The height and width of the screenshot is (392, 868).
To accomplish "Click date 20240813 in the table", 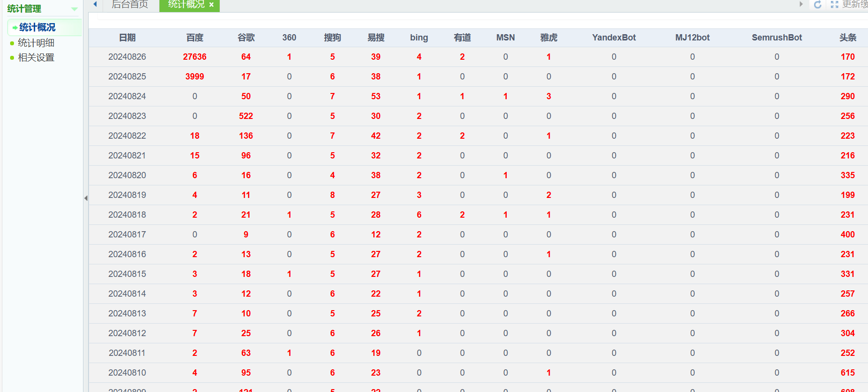I will coord(127,314).
